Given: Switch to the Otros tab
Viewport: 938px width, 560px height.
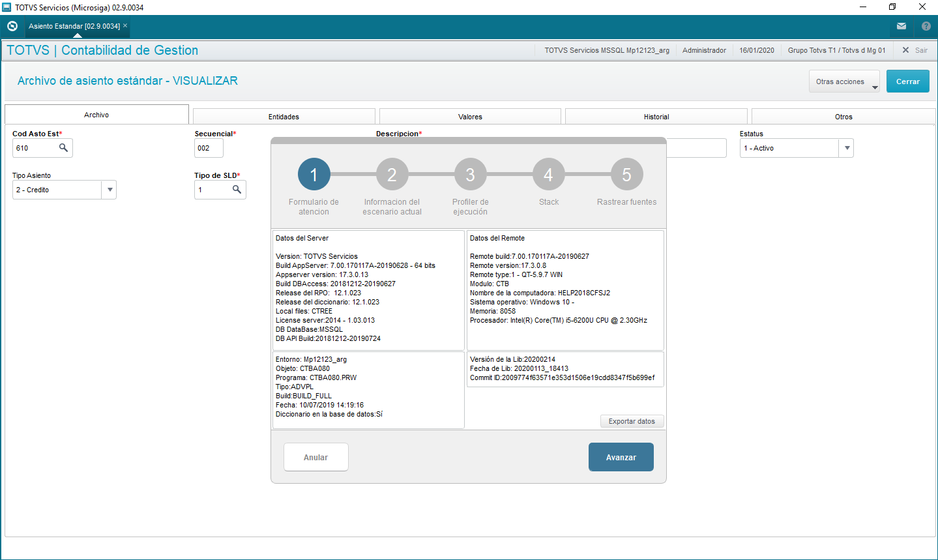Looking at the screenshot, I should click(x=843, y=117).
